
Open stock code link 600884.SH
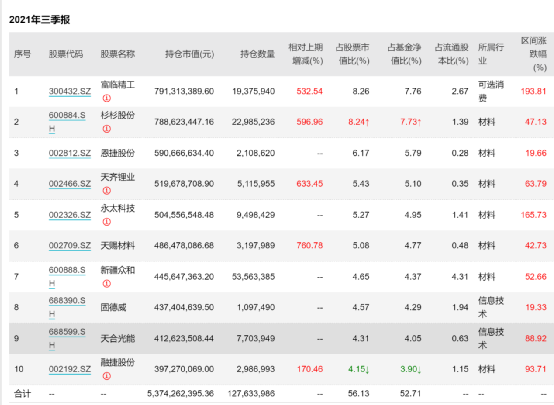[x=67, y=122]
